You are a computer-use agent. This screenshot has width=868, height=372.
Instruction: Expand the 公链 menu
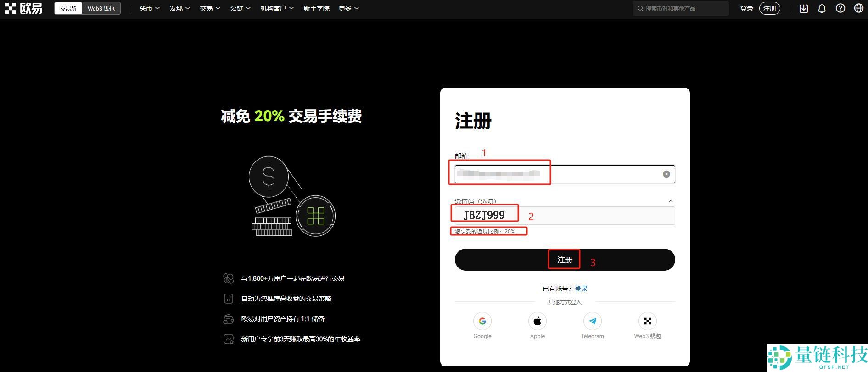click(241, 8)
